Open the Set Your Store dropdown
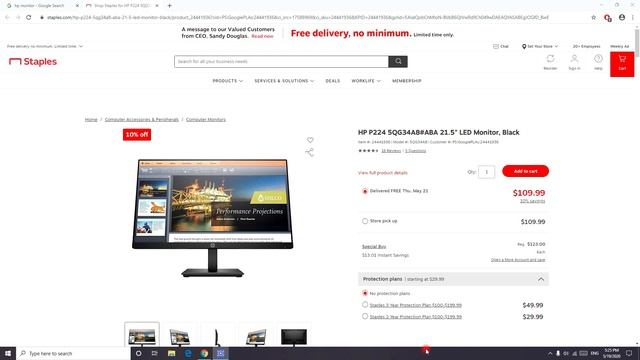Screen dimensions: 640x360 coord(540,46)
